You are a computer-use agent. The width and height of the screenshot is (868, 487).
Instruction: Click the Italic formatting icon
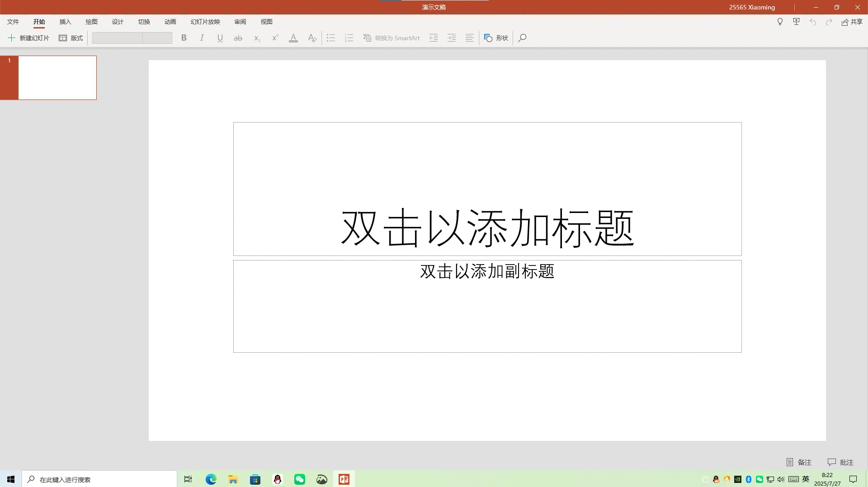(202, 38)
